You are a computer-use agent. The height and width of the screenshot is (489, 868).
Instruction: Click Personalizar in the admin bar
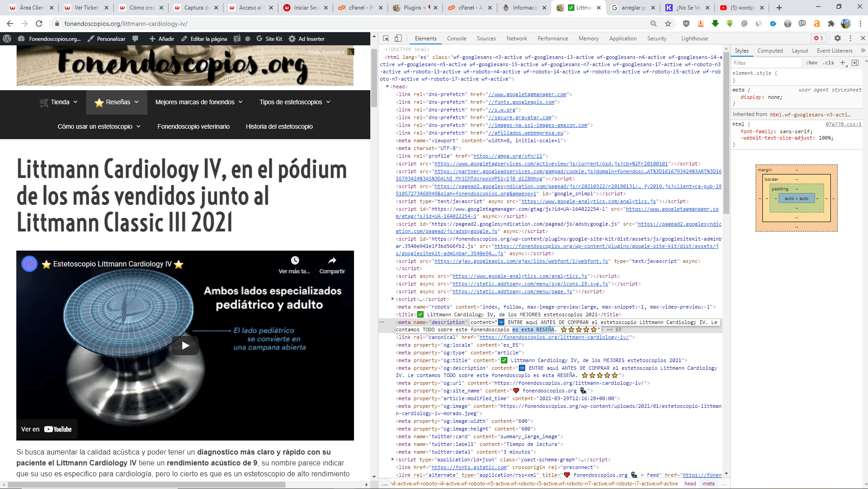(x=107, y=39)
